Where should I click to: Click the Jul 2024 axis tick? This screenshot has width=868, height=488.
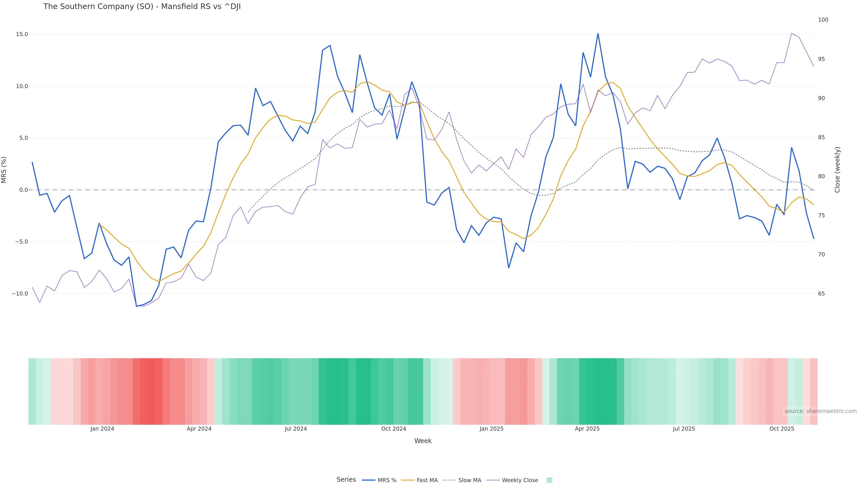click(295, 429)
